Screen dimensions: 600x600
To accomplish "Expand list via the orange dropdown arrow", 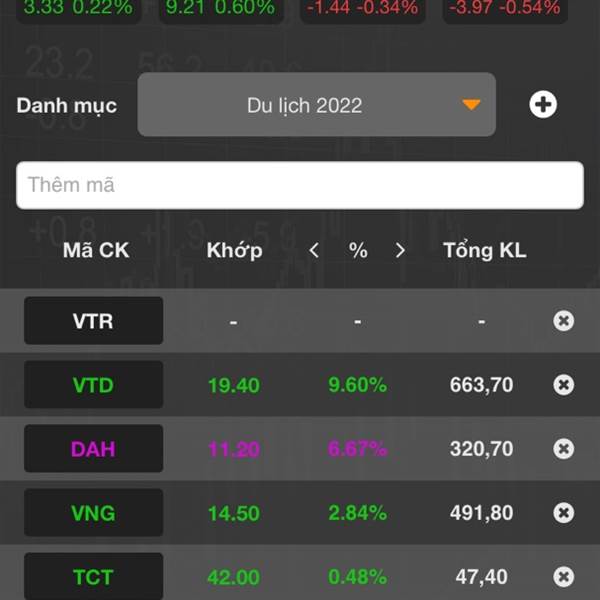I will click(471, 104).
